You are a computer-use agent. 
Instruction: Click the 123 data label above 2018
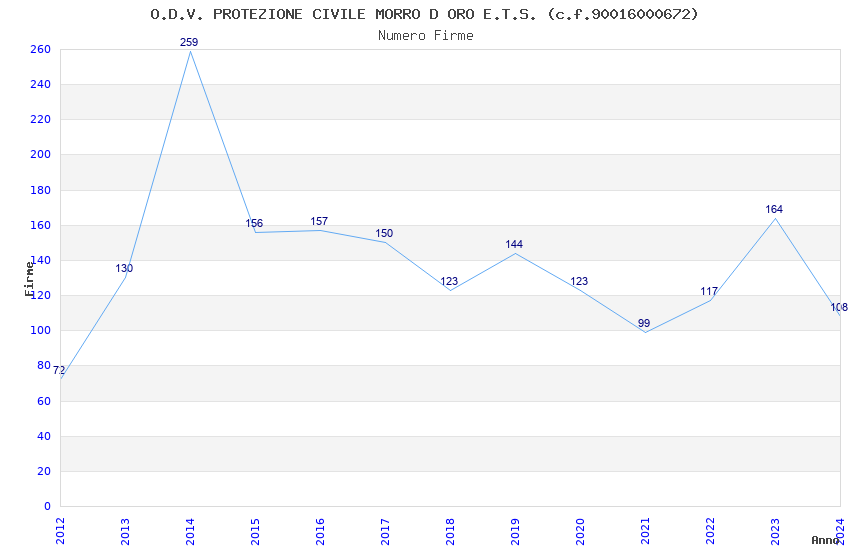(449, 281)
